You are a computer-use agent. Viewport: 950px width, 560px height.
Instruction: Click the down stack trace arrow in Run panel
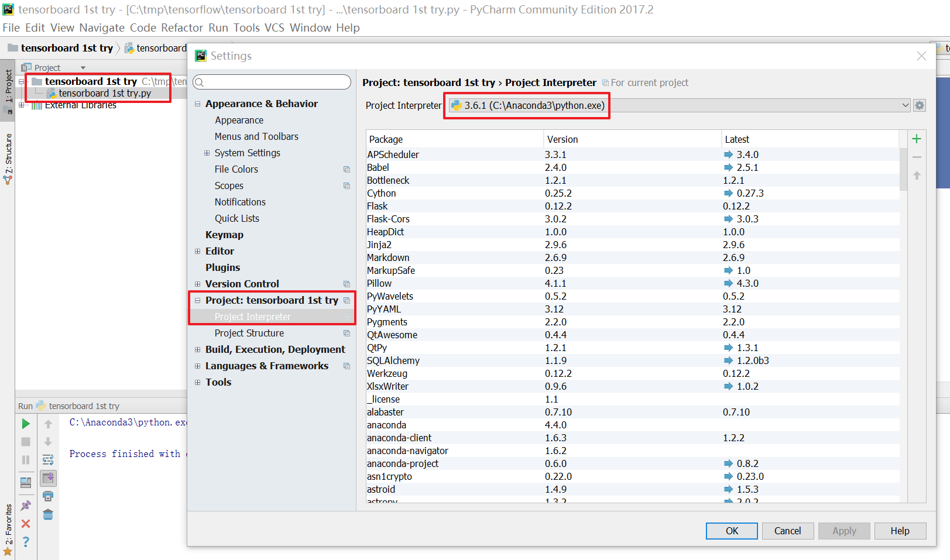48,442
